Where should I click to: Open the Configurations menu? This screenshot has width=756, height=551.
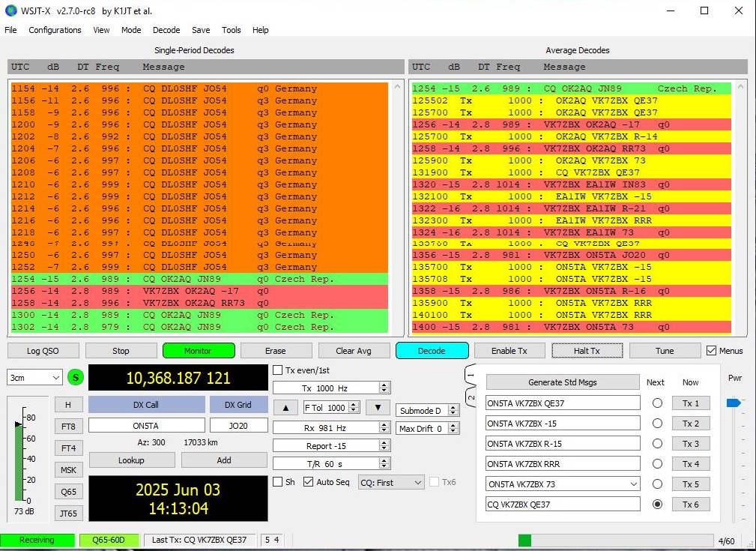(55, 30)
